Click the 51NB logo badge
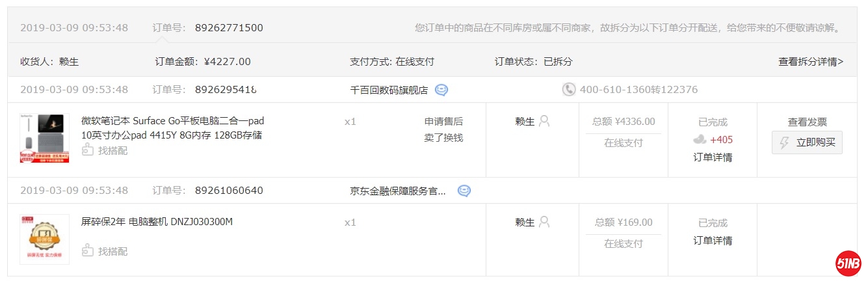Screen dimensions: 868x283 coord(848,264)
